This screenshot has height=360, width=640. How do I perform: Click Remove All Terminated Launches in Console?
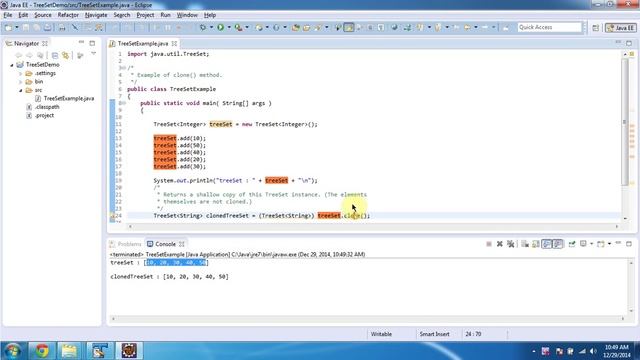(x=511, y=244)
